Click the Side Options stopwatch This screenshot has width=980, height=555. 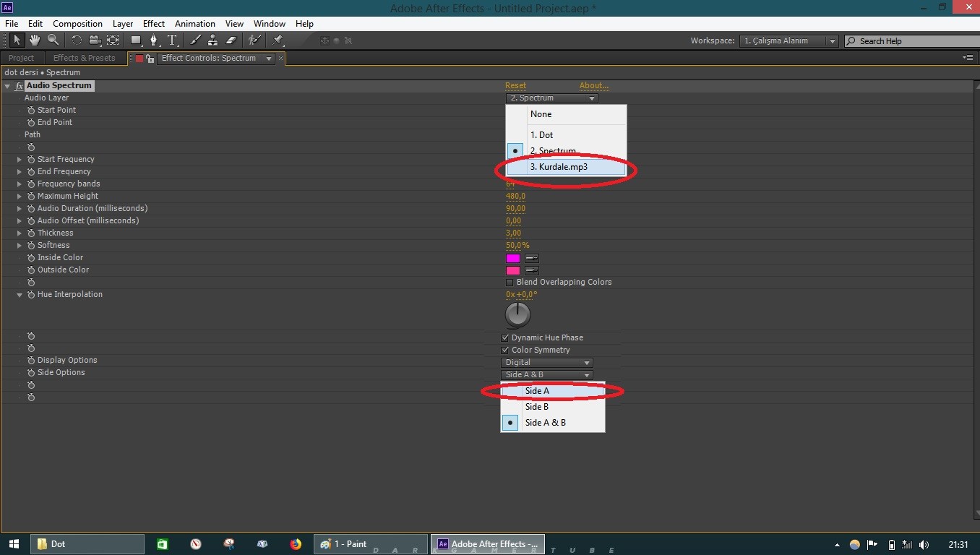pyautogui.click(x=31, y=373)
